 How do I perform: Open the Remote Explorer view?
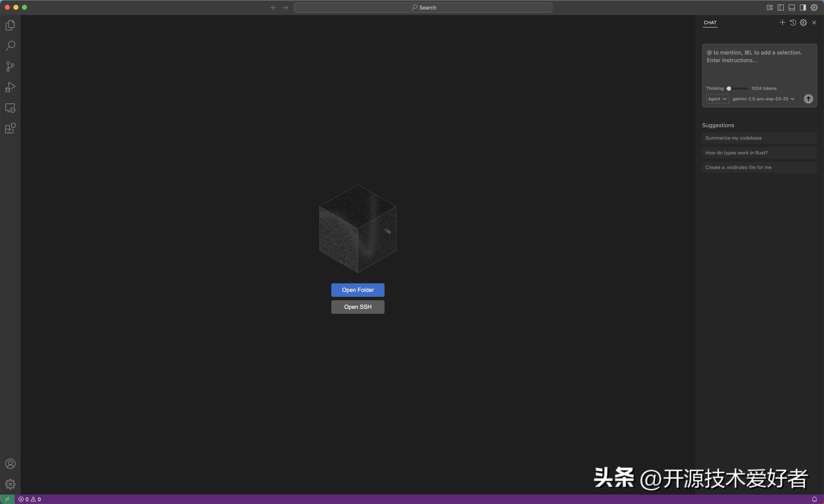click(10, 108)
